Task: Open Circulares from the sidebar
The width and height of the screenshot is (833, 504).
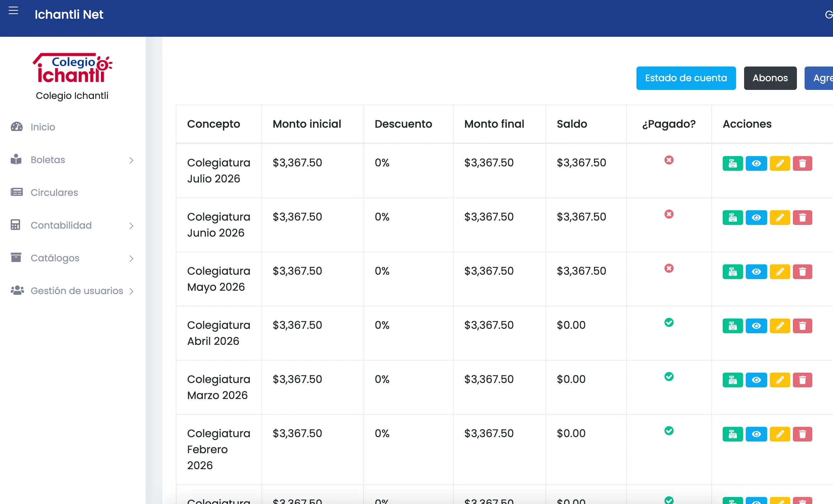Action: coord(54,192)
